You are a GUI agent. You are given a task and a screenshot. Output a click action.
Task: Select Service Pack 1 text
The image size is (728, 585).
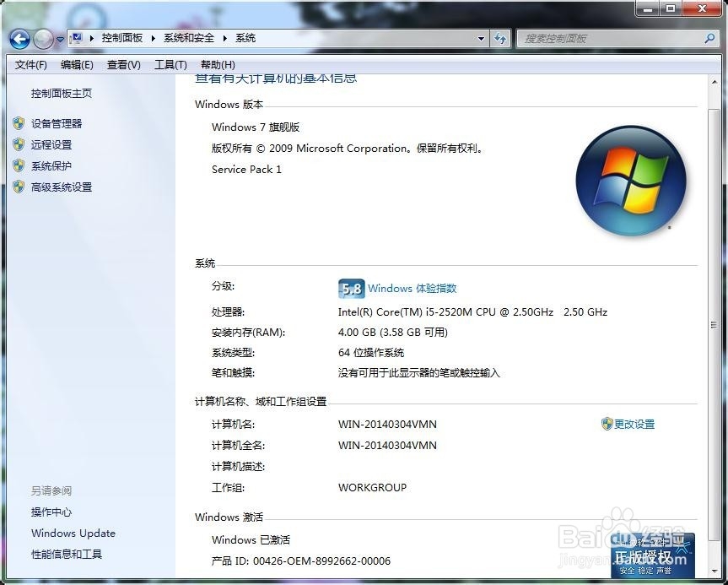(x=246, y=169)
